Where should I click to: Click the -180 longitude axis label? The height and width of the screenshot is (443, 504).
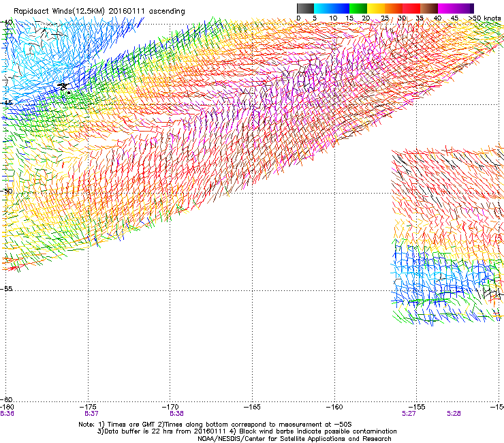(7, 408)
